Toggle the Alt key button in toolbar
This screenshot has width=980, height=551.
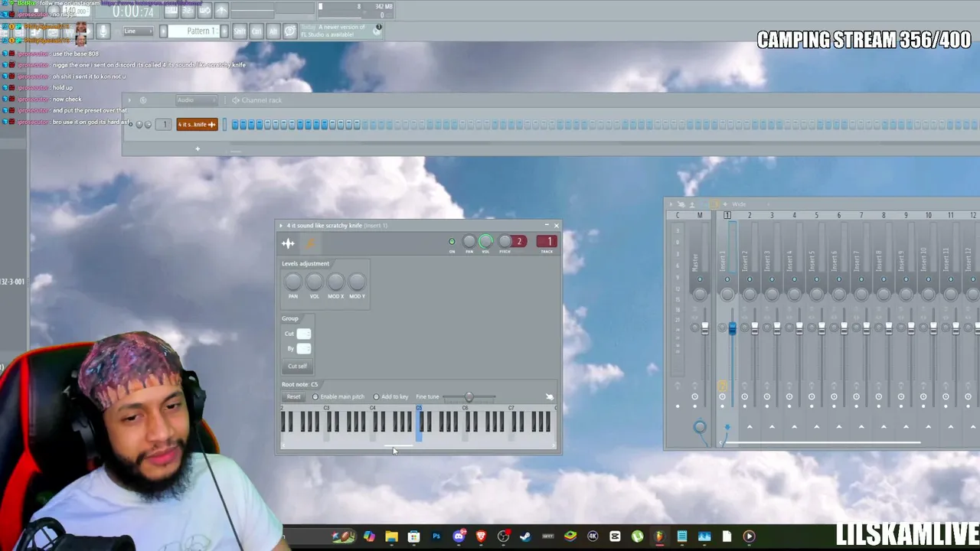click(x=273, y=31)
